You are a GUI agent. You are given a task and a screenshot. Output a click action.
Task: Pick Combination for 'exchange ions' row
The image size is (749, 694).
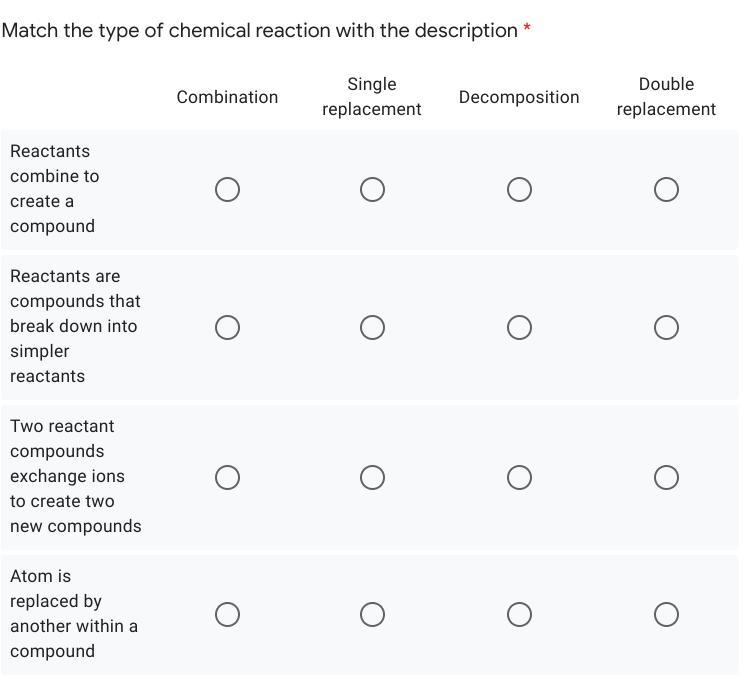[227, 477]
